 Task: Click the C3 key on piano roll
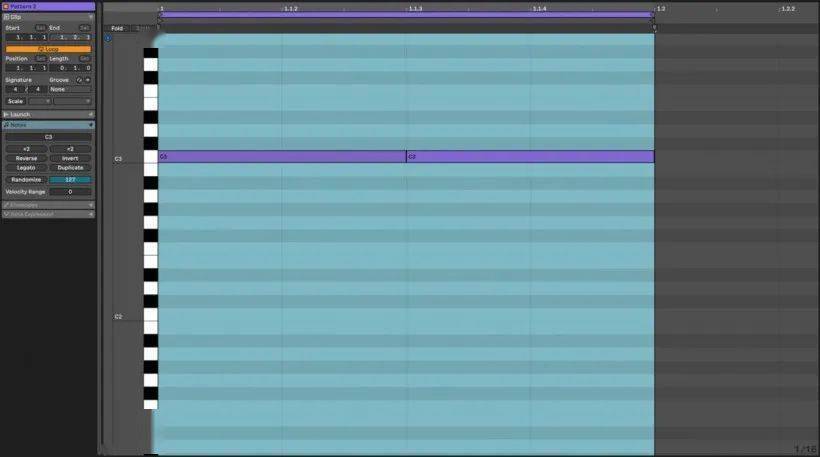(150, 157)
